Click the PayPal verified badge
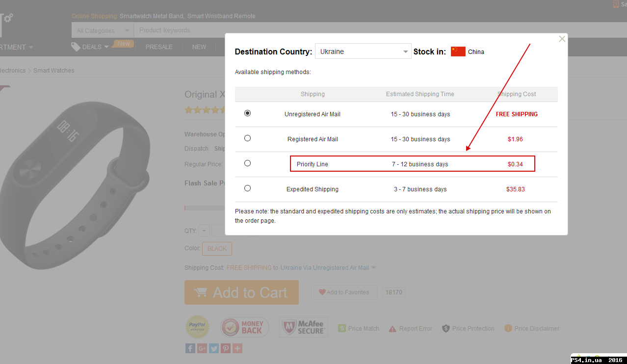627x364 pixels. coord(197,327)
